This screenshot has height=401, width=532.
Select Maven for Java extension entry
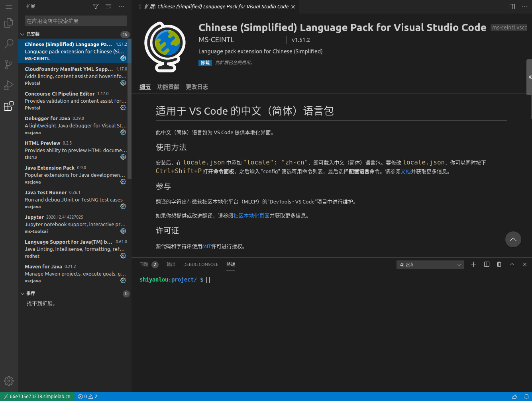75,274
